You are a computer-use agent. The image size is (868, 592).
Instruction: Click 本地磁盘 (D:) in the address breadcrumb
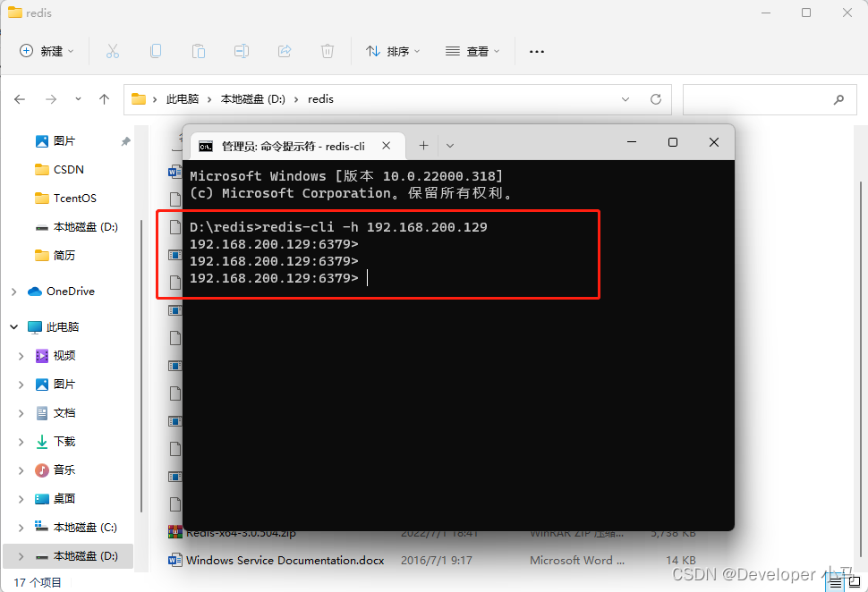tap(253, 99)
